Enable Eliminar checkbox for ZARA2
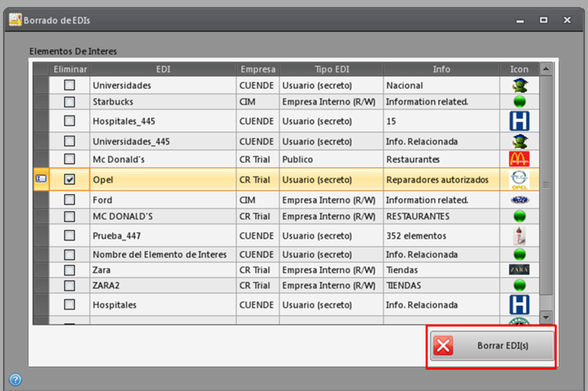 point(69,285)
